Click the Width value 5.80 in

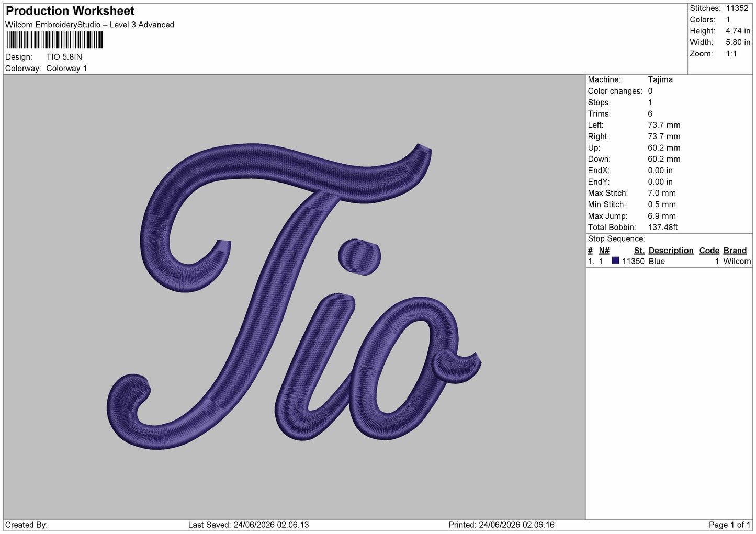click(x=738, y=42)
